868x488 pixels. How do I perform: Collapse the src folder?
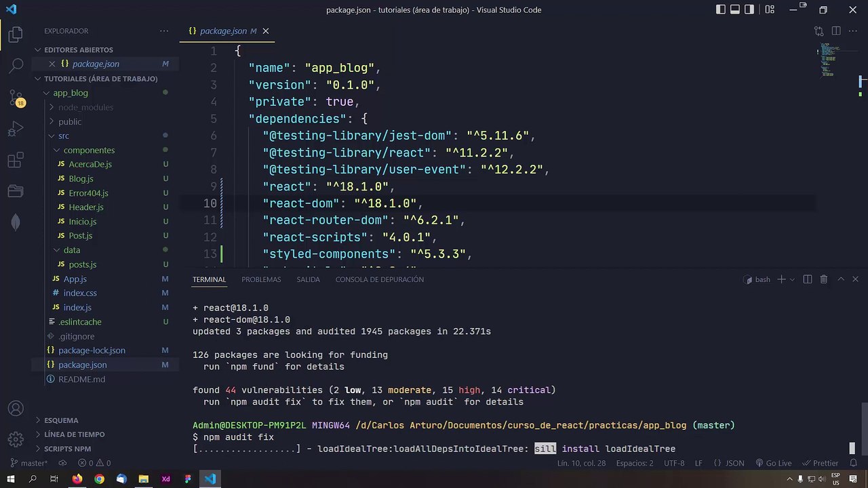(64, 136)
